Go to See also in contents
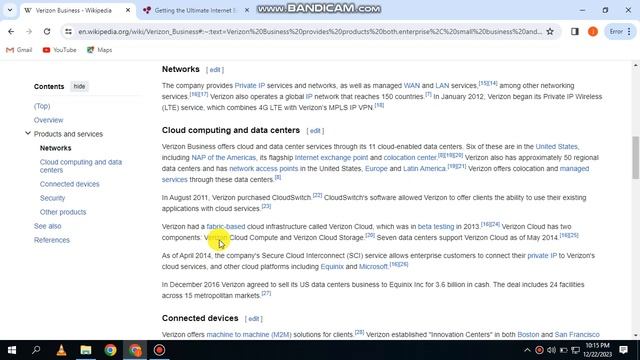The height and width of the screenshot is (360, 640). click(x=47, y=226)
